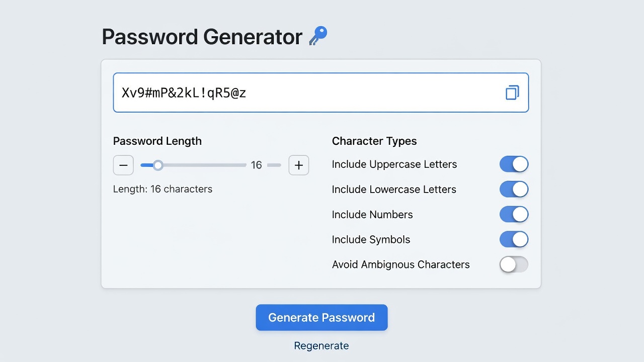Click the password length slider handle

point(158,165)
